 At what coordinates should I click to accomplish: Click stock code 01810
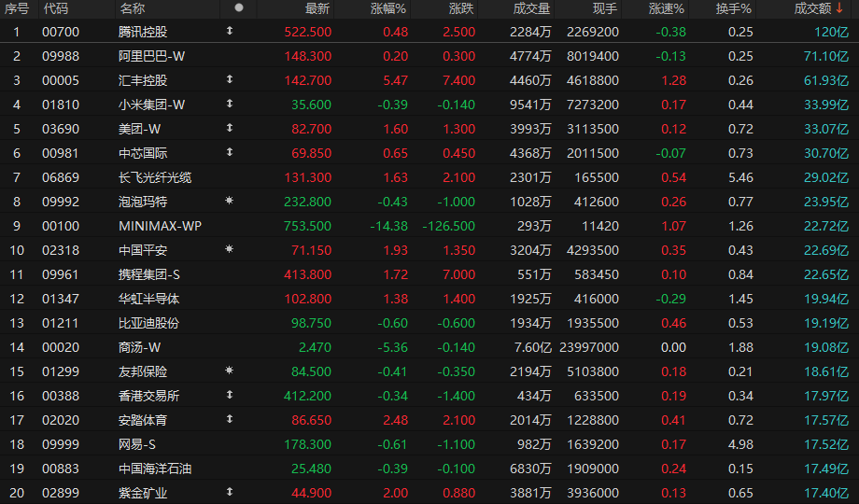point(61,105)
